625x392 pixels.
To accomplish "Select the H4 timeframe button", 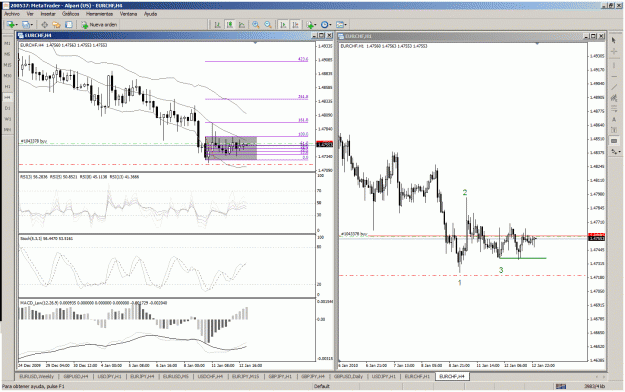I will coord(8,97).
